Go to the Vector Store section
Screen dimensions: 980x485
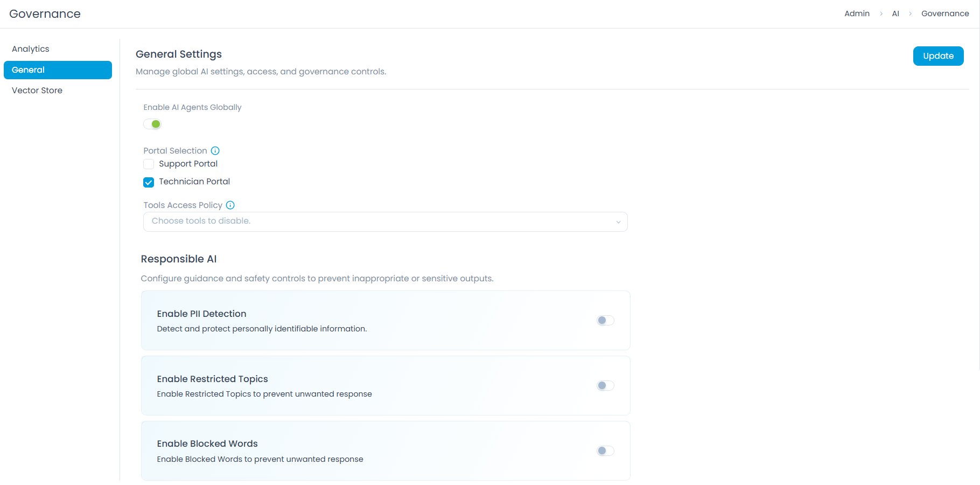coord(37,91)
